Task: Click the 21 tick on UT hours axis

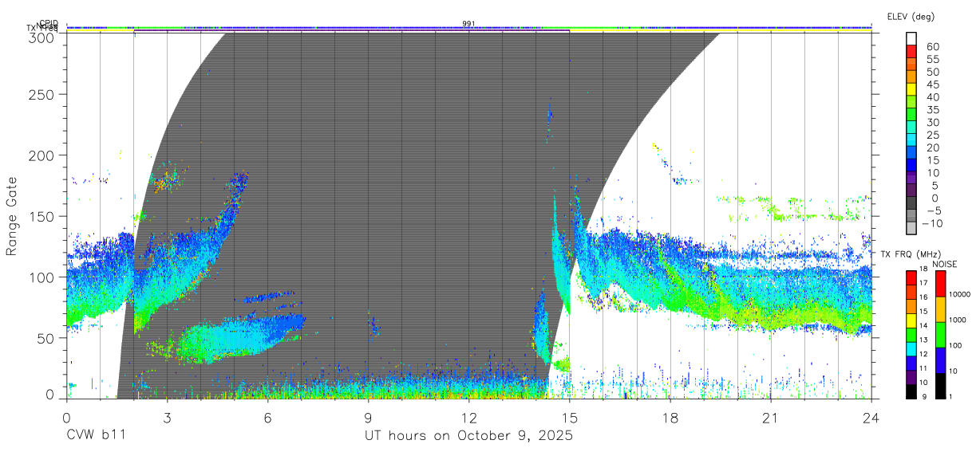Action: [x=771, y=417]
